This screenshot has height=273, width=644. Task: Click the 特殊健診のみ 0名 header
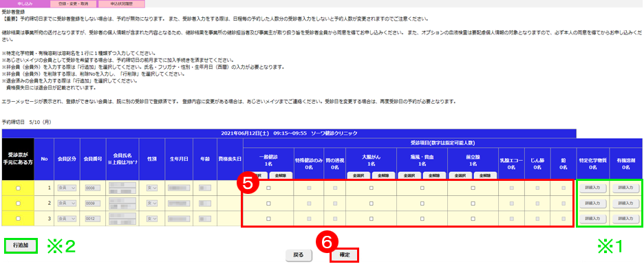point(308,164)
